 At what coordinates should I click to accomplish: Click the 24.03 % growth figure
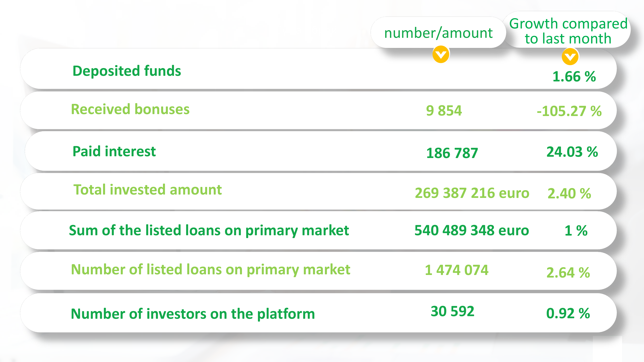pyautogui.click(x=572, y=152)
